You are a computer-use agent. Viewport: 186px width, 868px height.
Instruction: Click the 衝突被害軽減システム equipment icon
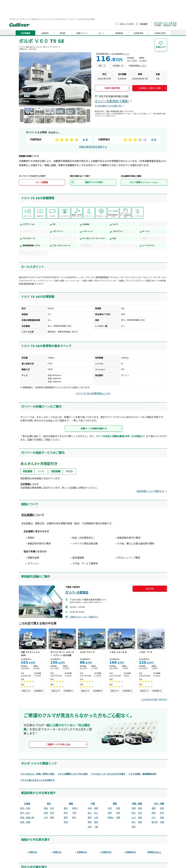tap(113, 213)
